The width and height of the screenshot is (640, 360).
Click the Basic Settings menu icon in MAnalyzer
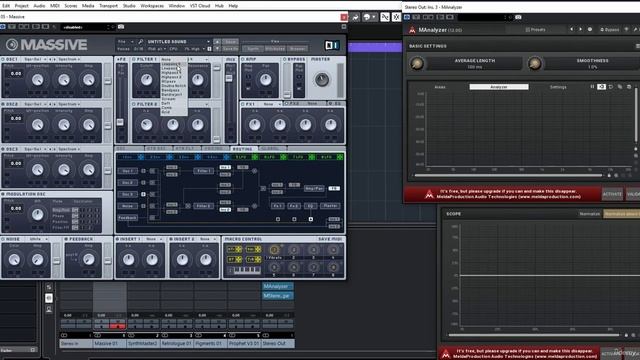(638, 46)
